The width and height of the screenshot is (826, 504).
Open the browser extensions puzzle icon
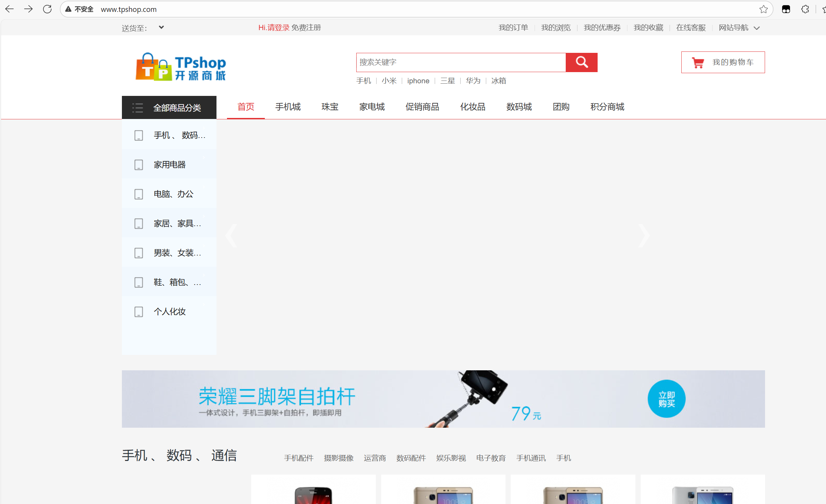805,9
